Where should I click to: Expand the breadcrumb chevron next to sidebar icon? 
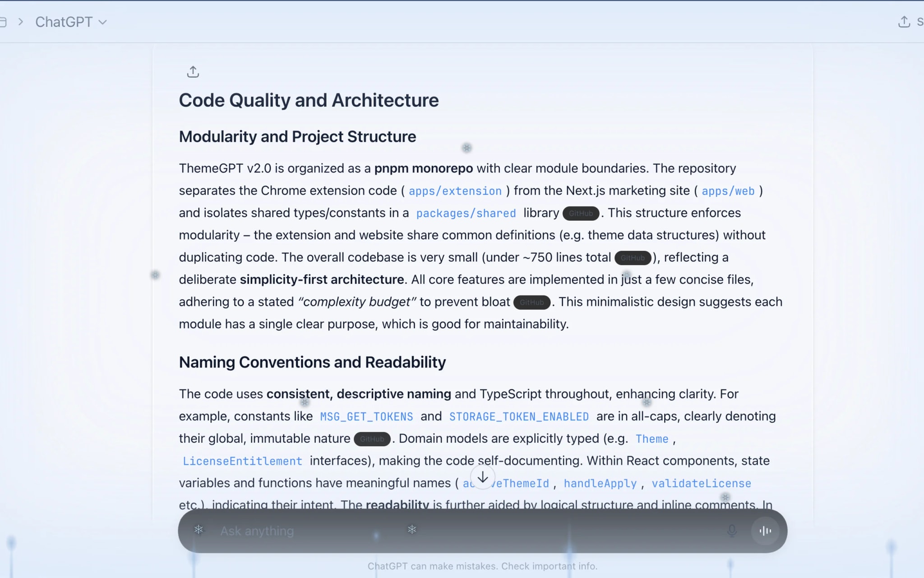[x=21, y=21]
